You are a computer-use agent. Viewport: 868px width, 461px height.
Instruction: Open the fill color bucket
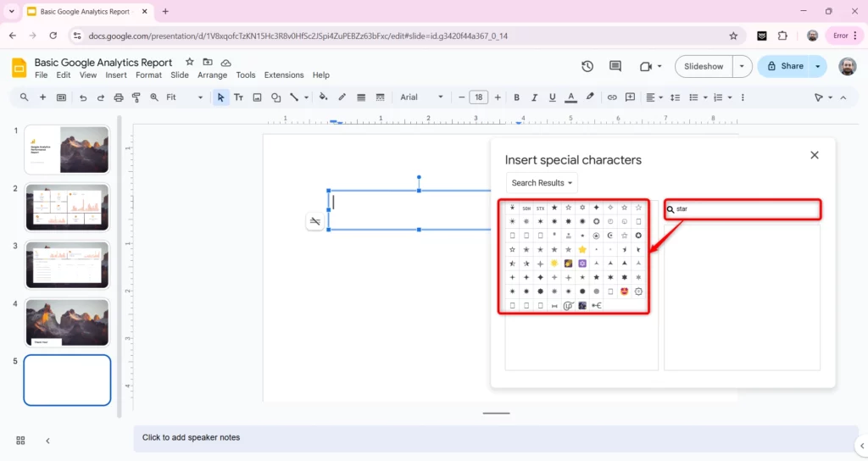(x=323, y=97)
